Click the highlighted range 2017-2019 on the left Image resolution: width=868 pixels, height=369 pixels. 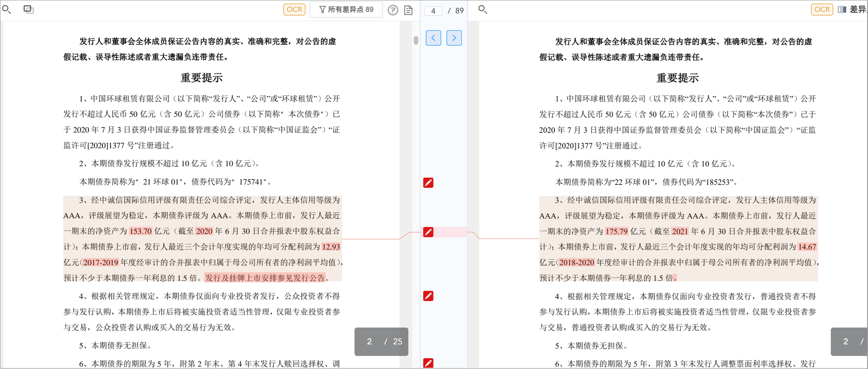point(101,262)
